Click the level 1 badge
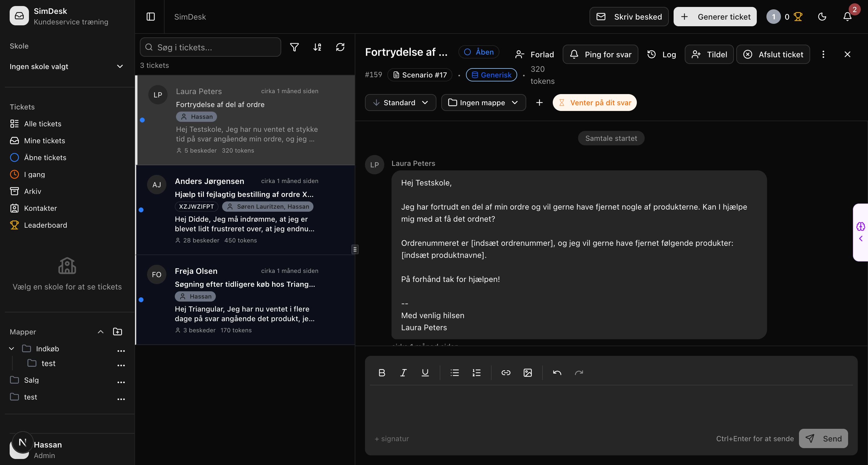 pos(773,17)
